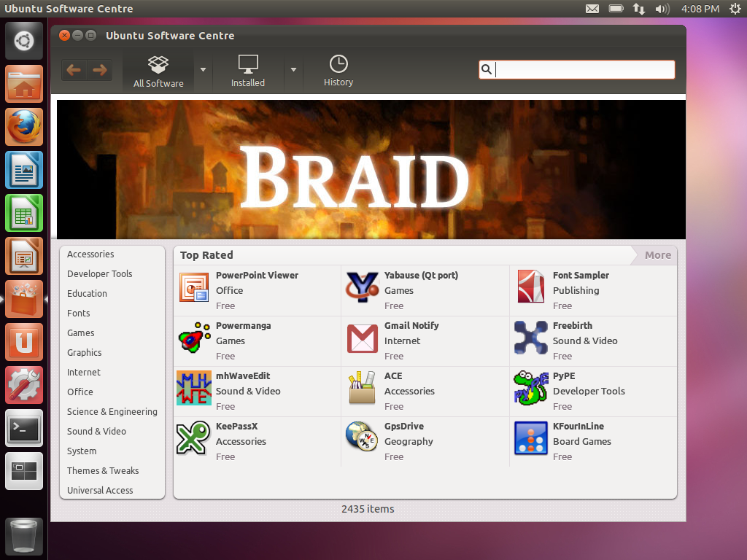Open the battery indicator menu
This screenshot has height=560, width=747.
[616, 9]
